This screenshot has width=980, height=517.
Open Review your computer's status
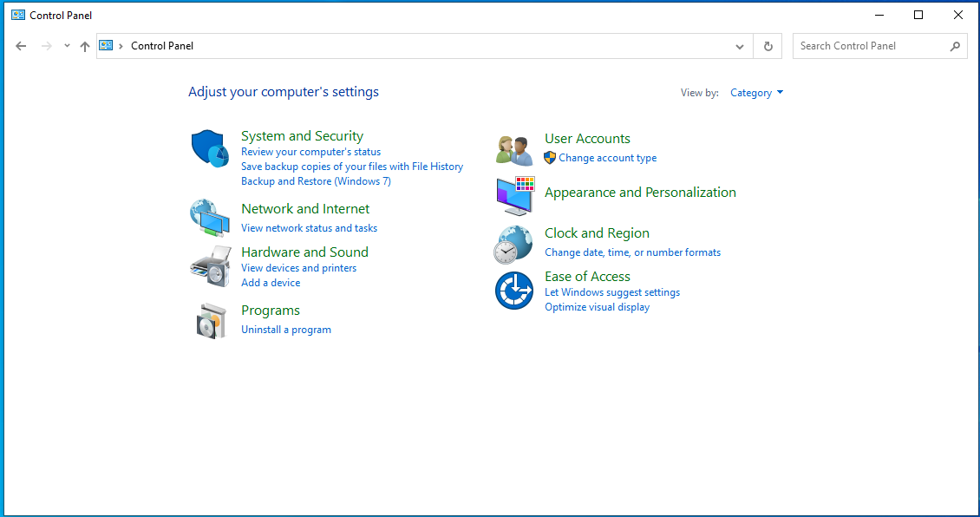point(310,152)
